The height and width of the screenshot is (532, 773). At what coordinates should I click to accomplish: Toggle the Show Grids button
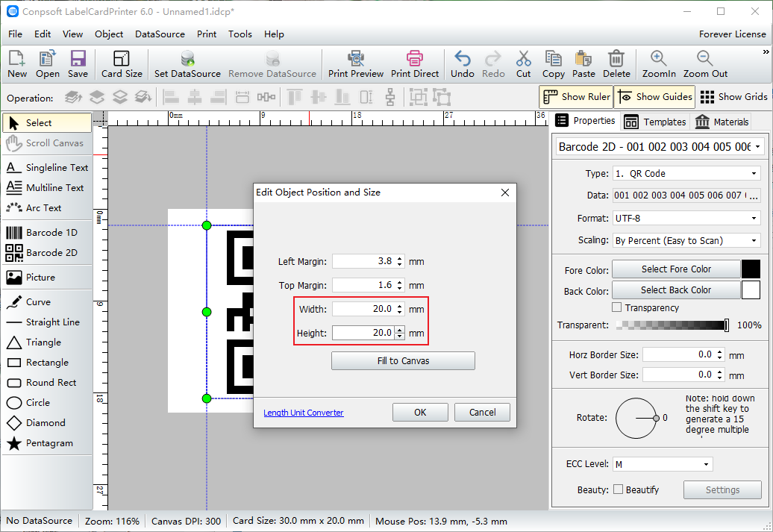[x=733, y=97]
